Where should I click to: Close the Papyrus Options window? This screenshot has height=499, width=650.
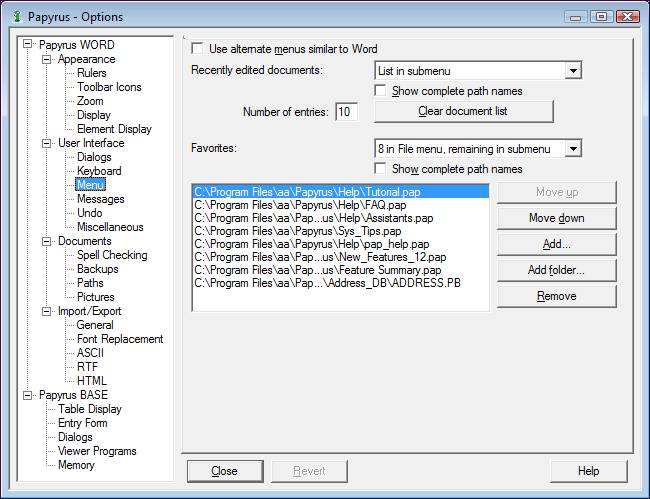(628, 17)
